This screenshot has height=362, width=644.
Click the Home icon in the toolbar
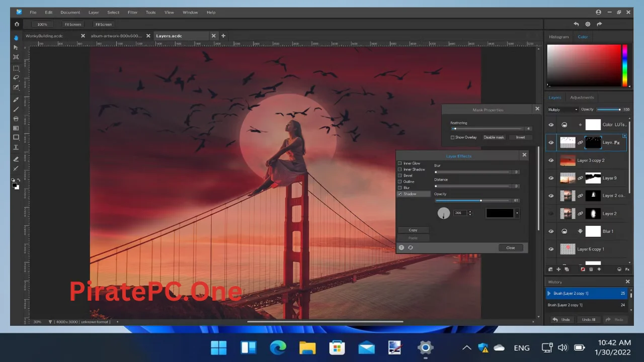17,24
